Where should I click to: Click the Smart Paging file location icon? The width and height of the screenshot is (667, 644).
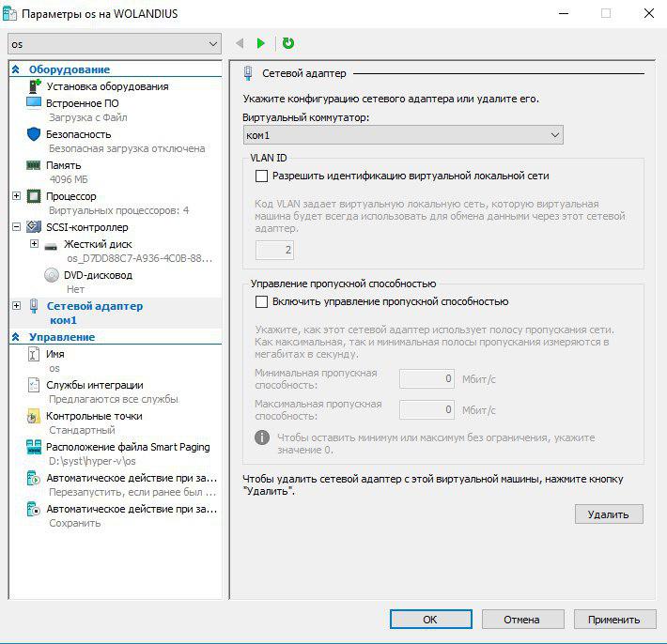[34, 447]
